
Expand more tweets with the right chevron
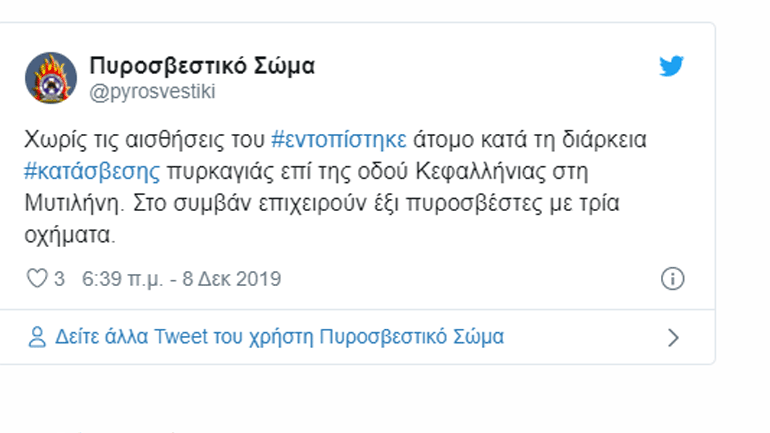[x=674, y=337]
